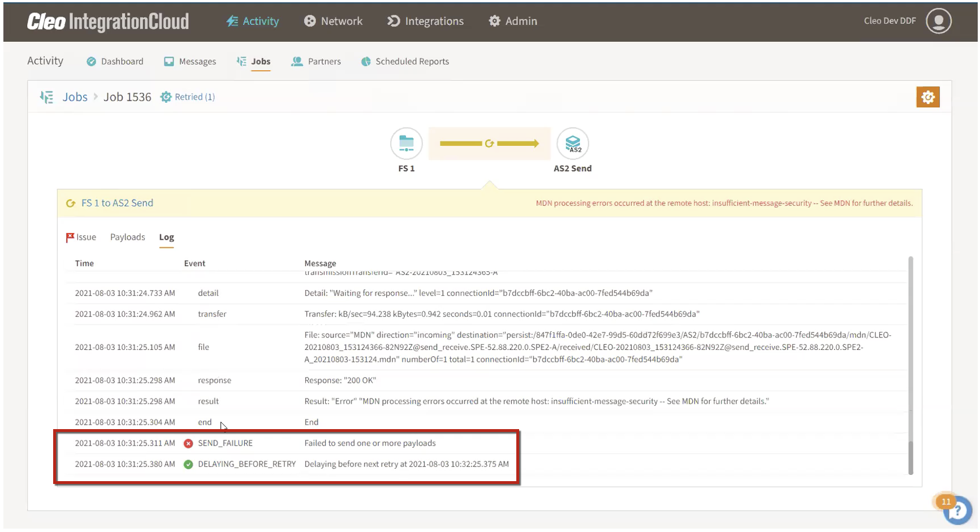Click the SEND_FAILURE event name
The image size is (980, 532).
225,443
